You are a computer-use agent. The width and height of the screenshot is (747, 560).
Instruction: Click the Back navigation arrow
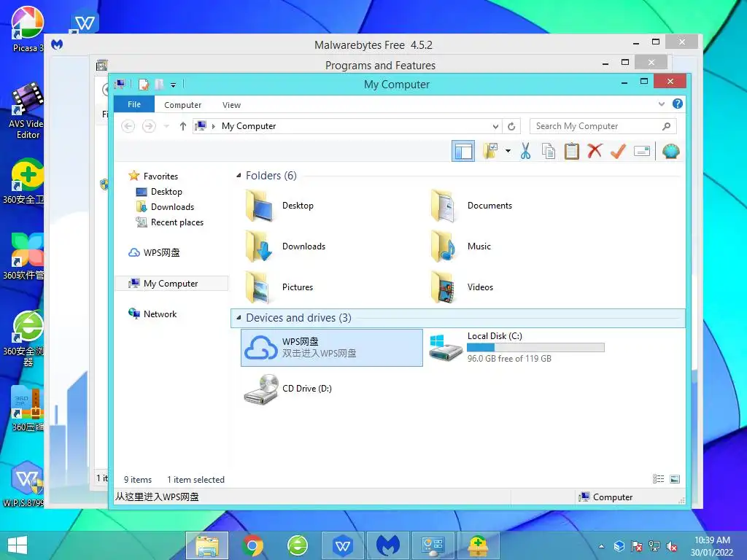pyautogui.click(x=128, y=126)
